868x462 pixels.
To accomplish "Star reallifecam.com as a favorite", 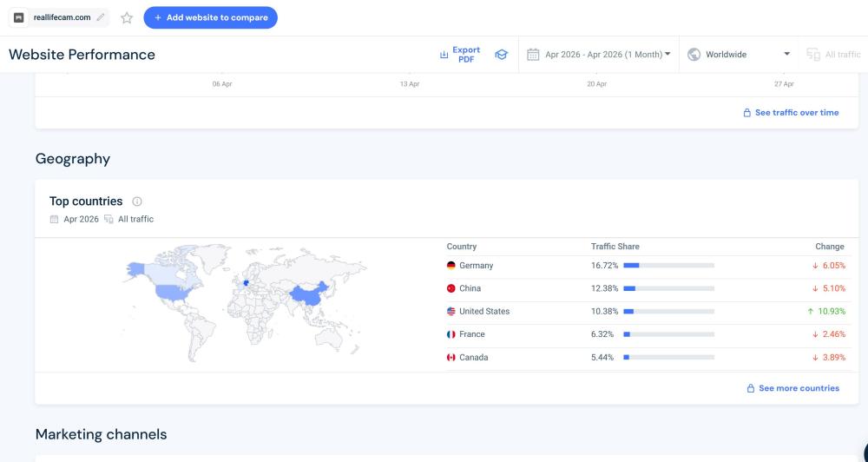I will (127, 17).
